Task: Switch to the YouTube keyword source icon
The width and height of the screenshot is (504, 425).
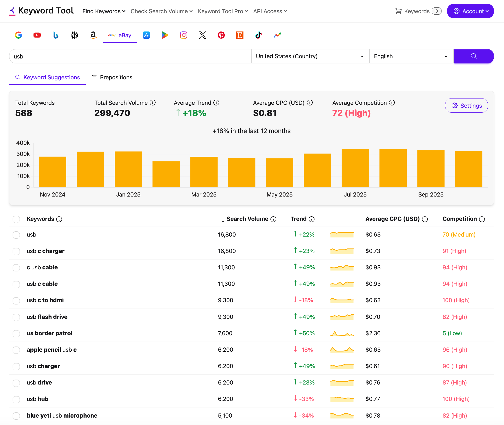Action: pos(37,35)
